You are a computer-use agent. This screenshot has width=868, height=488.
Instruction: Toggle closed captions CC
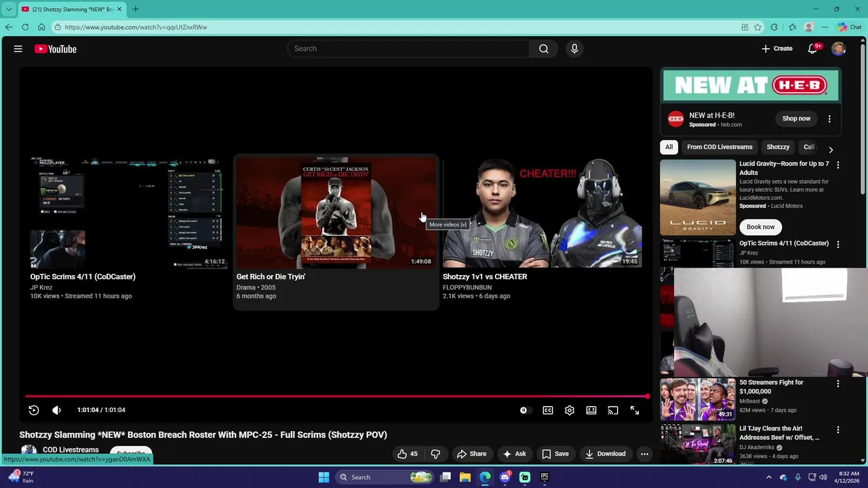(548, 410)
